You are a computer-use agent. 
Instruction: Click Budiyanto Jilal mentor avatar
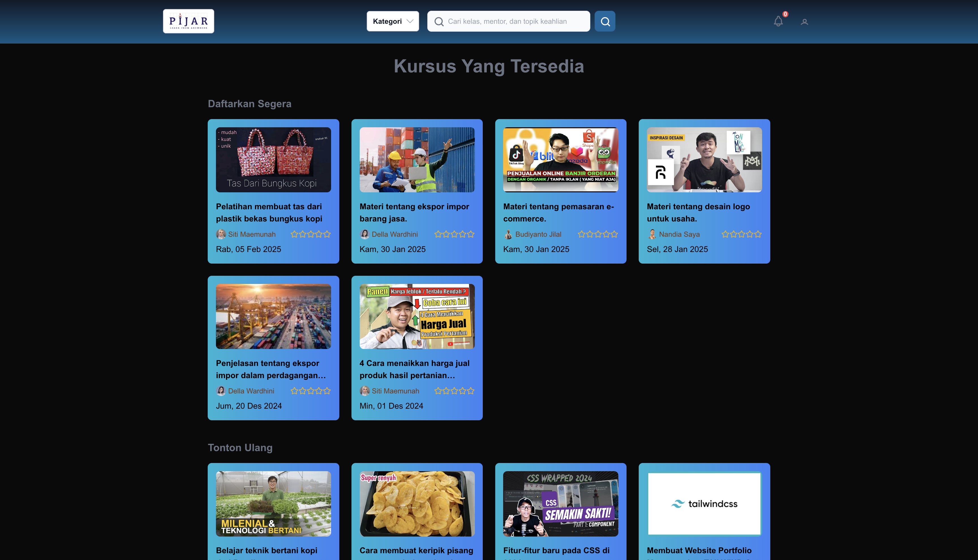tap(508, 234)
